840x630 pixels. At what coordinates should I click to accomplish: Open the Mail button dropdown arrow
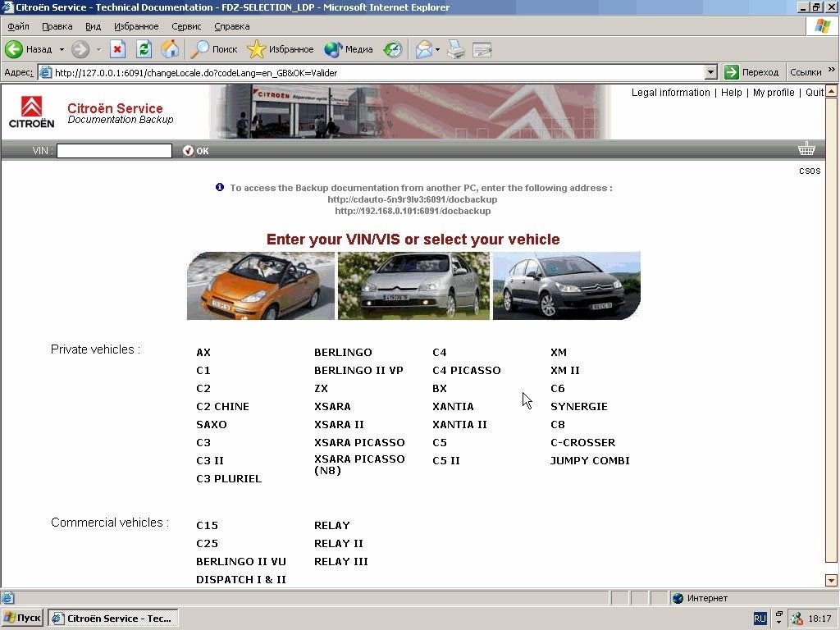point(438,50)
